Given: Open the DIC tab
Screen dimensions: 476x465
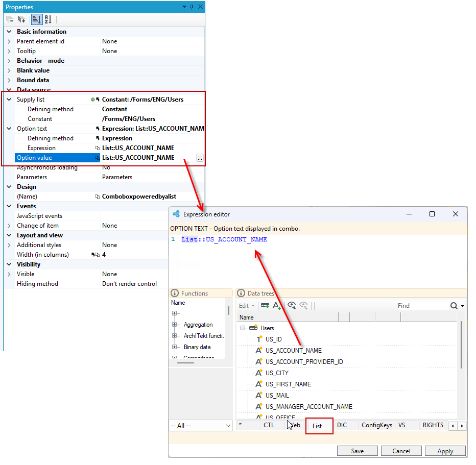Looking at the screenshot, I should (x=342, y=425).
